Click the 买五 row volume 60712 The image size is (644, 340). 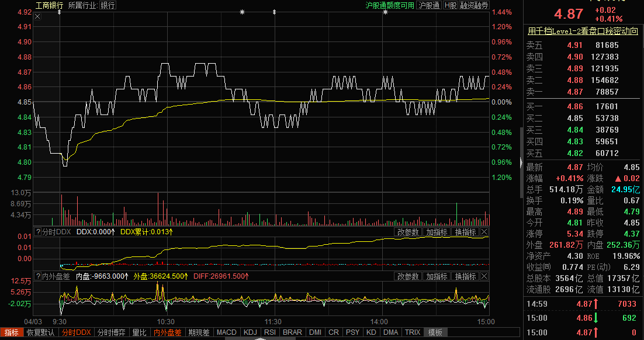[607, 153]
